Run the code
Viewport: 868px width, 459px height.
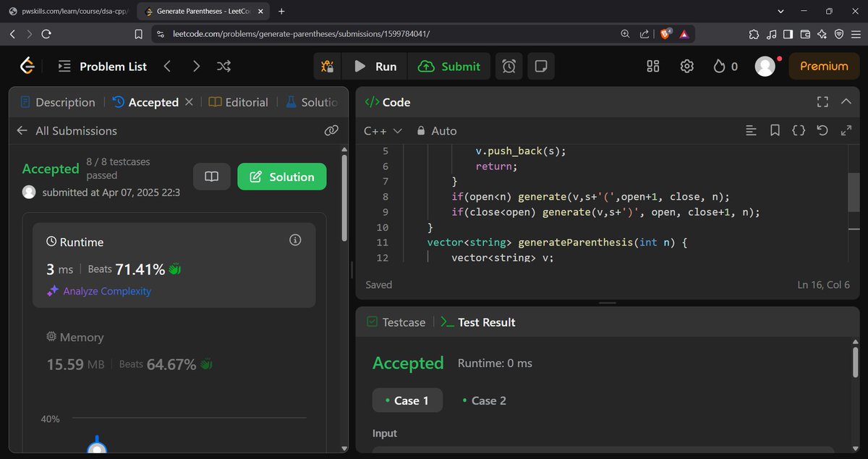(375, 67)
